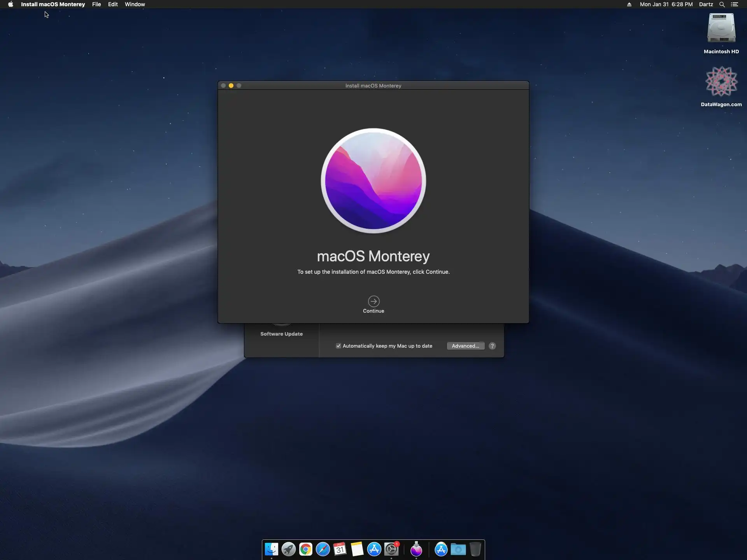The image size is (747, 560).
Task: Open Finder from the dock
Action: tap(271, 549)
